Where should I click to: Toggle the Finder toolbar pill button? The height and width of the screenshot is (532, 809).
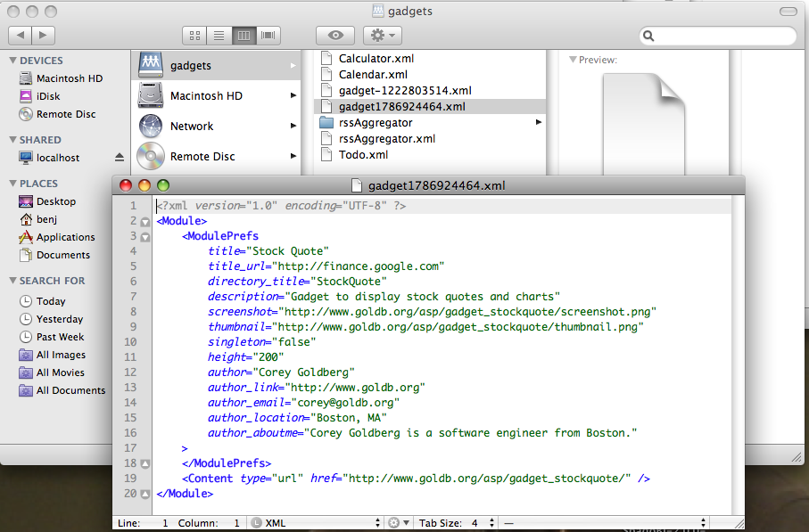tap(788, 12)
